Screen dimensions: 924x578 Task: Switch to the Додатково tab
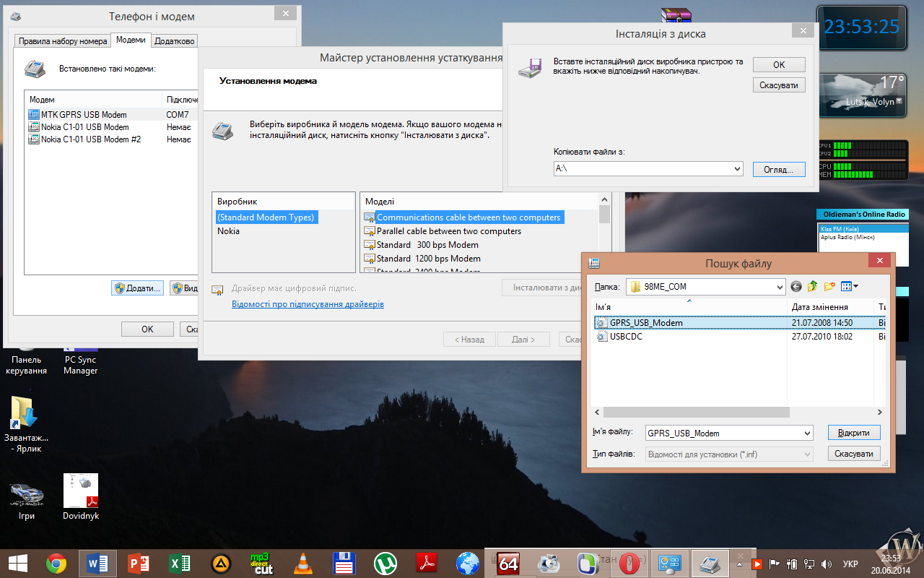click(x=175, y=41)
